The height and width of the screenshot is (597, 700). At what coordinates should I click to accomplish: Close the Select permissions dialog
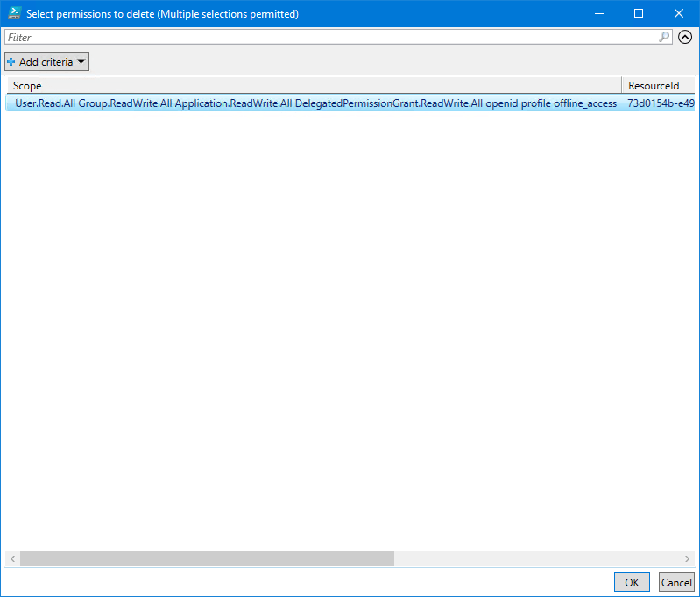tap(679, 14)
